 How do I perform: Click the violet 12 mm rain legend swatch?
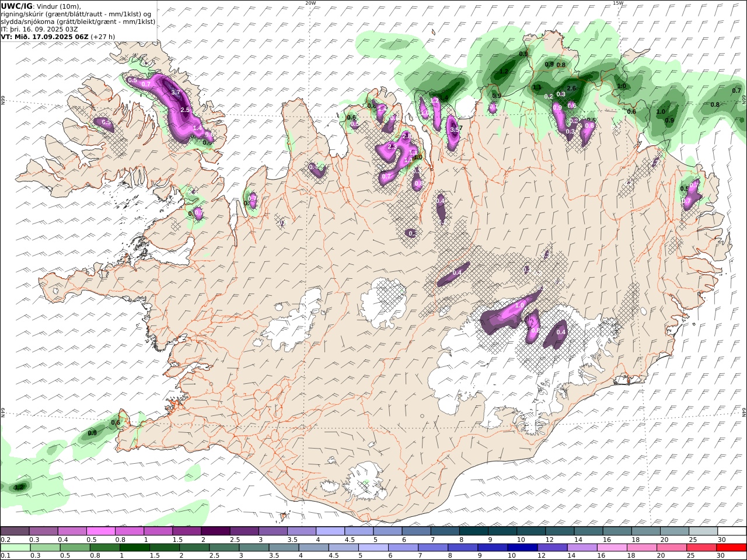[553, 547]
